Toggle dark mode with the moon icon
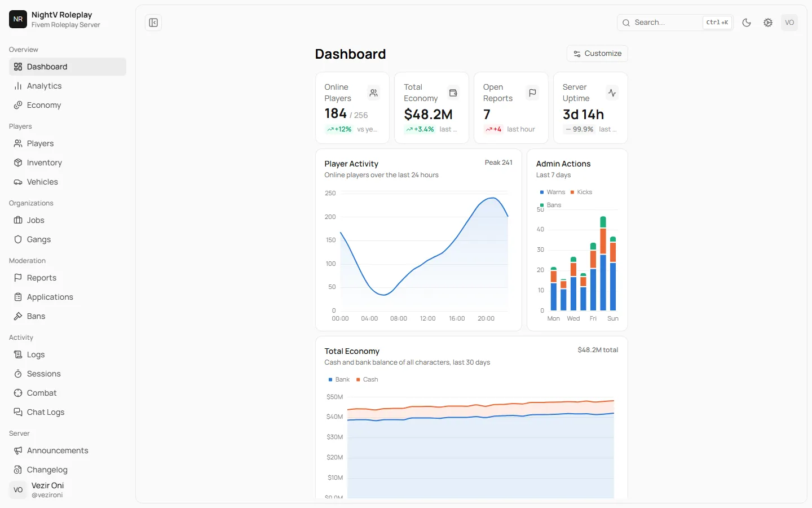Screen dimensions: 812x508 (x=747, y=23)
